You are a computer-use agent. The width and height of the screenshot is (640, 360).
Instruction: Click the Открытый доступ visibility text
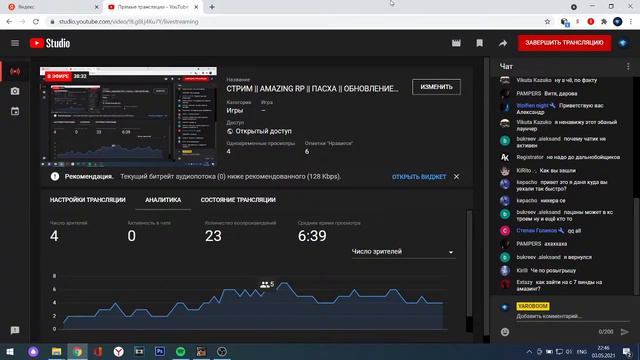263,131
